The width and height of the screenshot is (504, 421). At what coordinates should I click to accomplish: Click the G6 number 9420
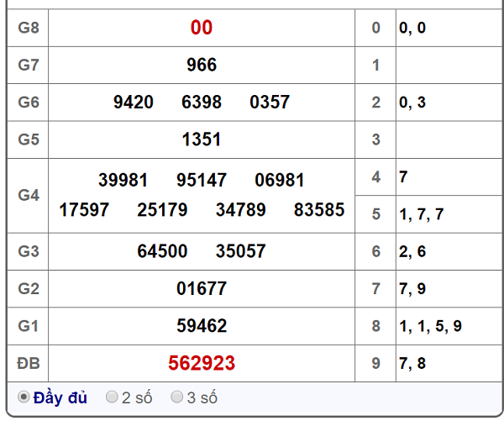(134, 103)
